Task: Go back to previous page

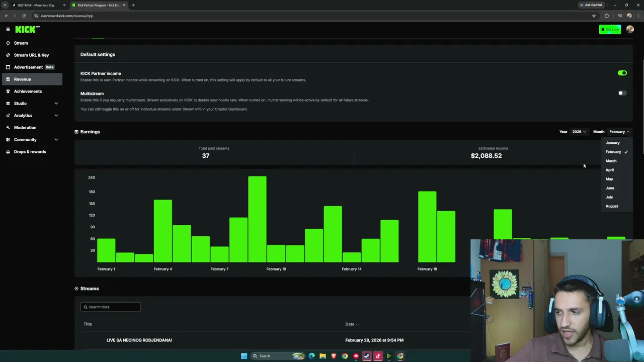Action: pyautogui.click(x=7, y=16)
